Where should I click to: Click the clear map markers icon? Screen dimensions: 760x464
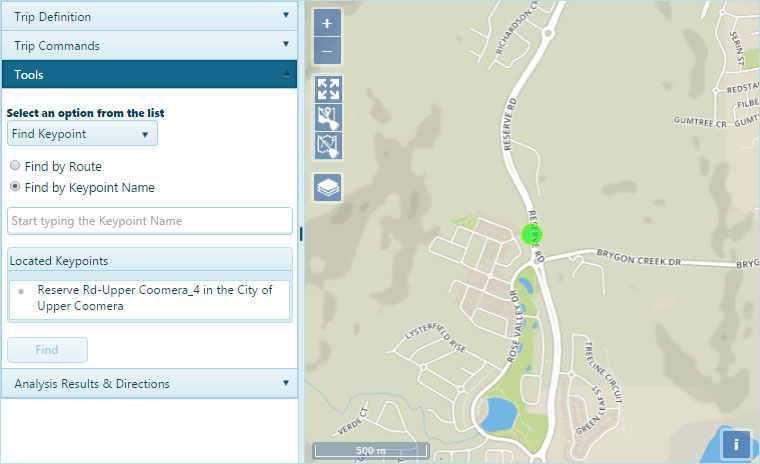pyautogui.click(x=328, y=117)
